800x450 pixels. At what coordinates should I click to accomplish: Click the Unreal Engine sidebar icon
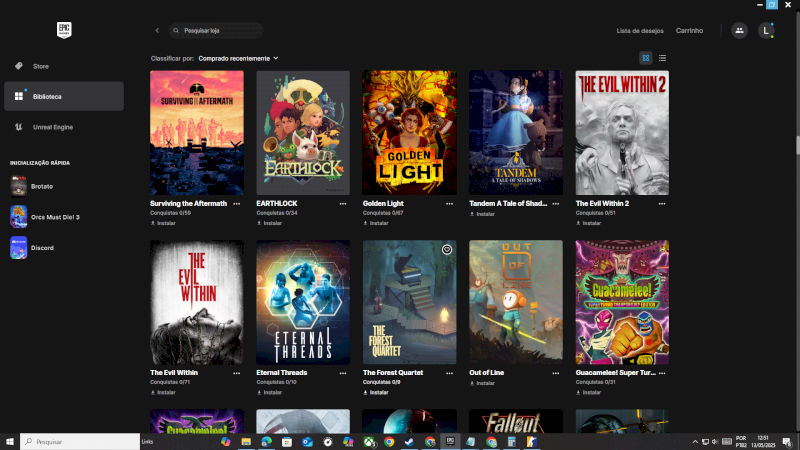[19, 127]
